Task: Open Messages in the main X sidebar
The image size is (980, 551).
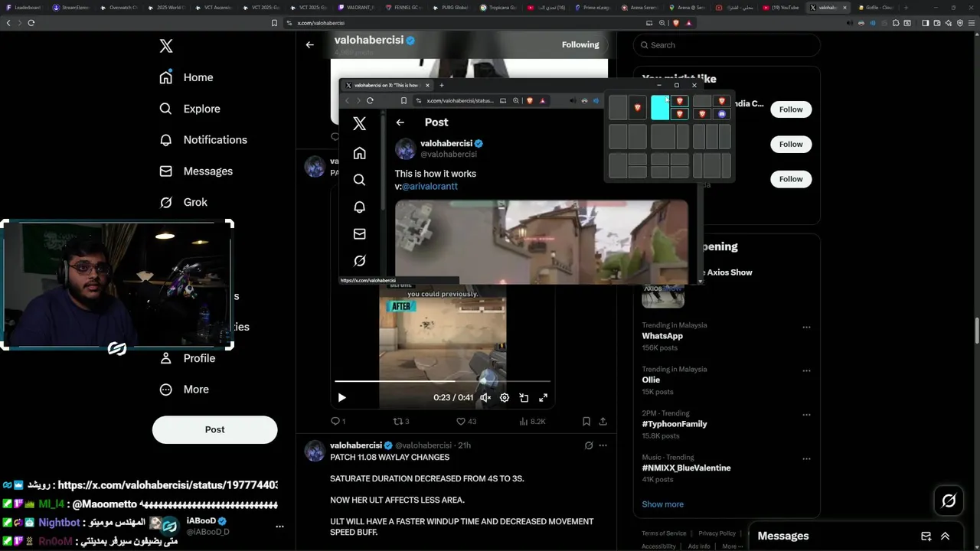Action: click(195, 171)
